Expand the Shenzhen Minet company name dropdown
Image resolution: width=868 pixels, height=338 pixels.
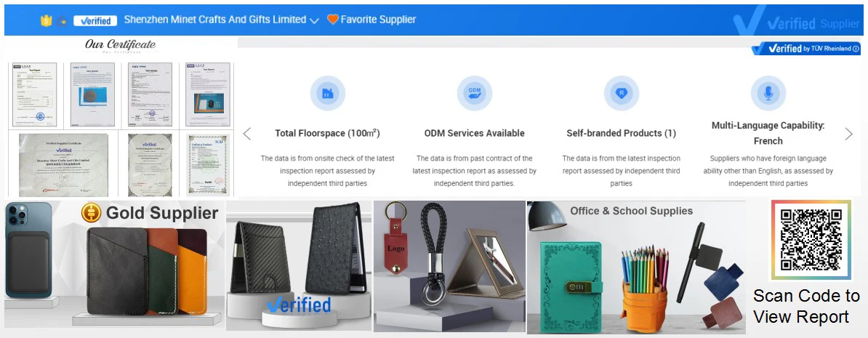tap(314, 20)
